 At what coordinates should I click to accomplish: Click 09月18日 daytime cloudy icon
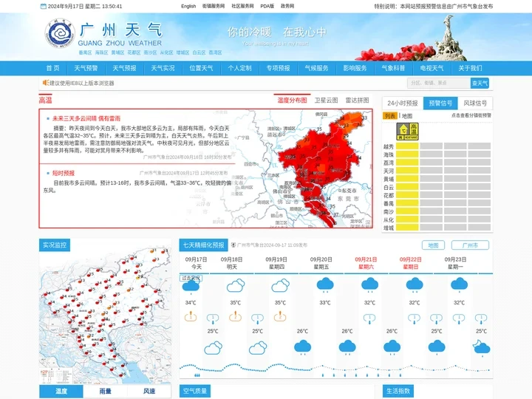click(x=236, y=285)
